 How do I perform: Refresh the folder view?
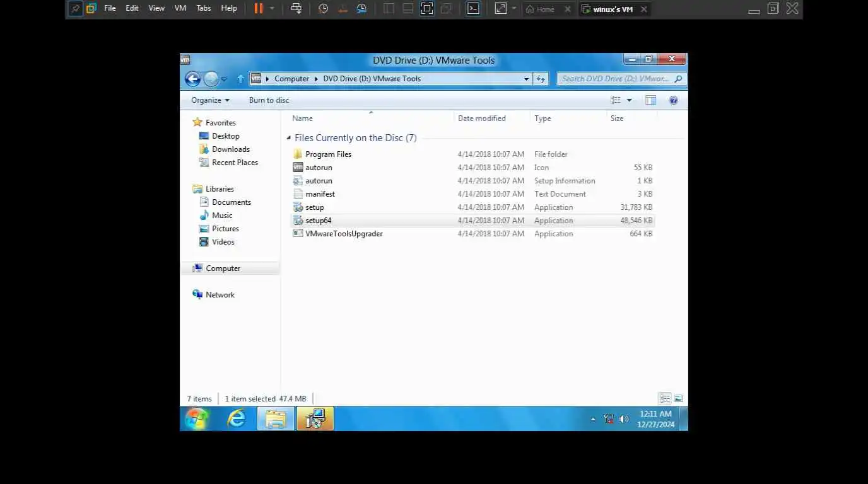(x=541, y=79)
